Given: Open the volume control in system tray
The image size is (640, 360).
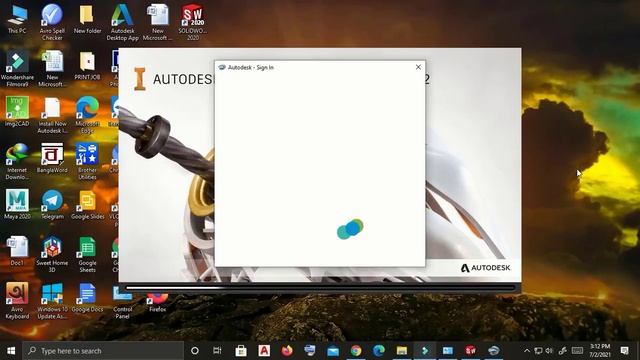Looking at the screenshot, I should 549,351.
